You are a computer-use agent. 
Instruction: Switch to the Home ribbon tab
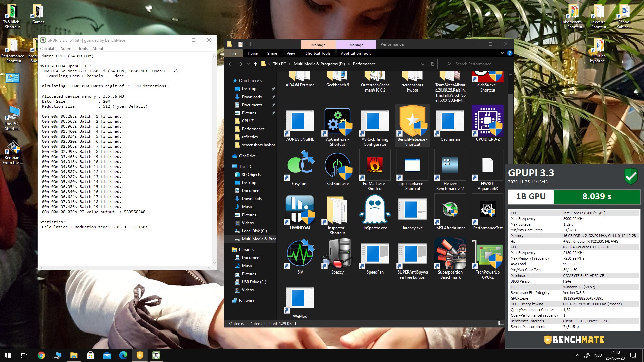point(253,53)
